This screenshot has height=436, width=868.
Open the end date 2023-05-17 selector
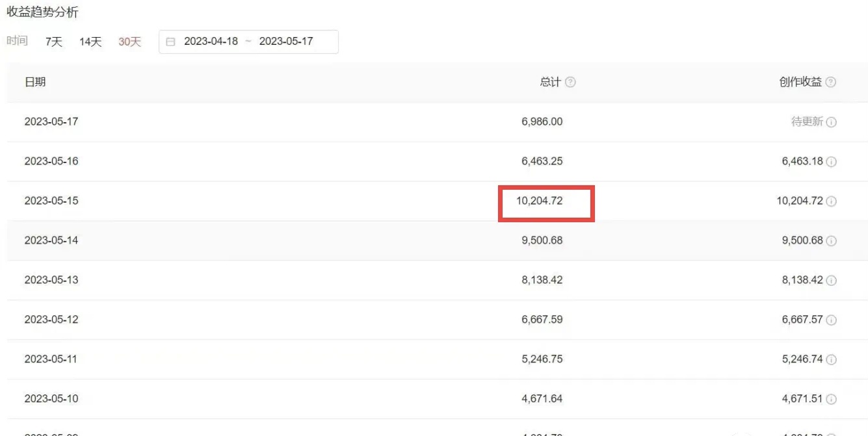(287, 41)
